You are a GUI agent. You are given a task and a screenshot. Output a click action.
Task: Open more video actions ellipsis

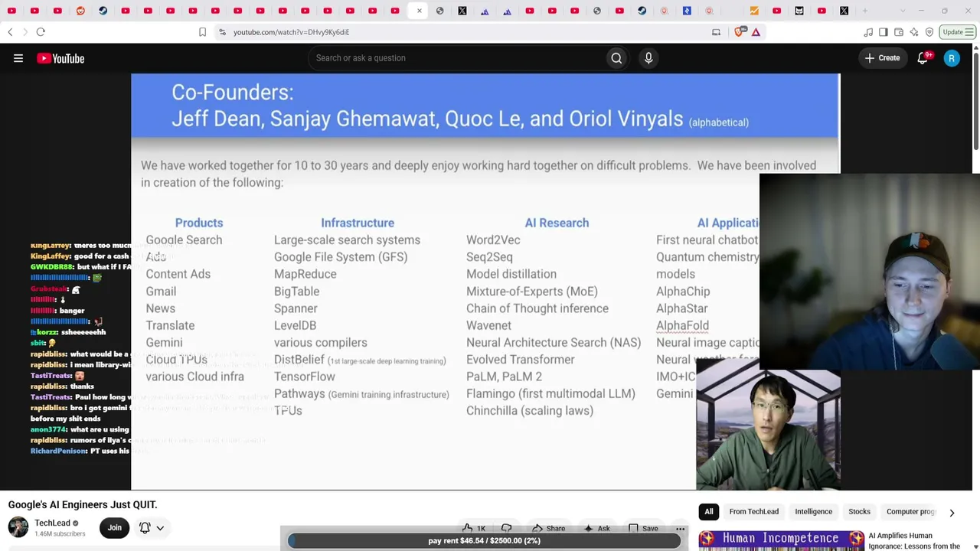coord(680,528)
